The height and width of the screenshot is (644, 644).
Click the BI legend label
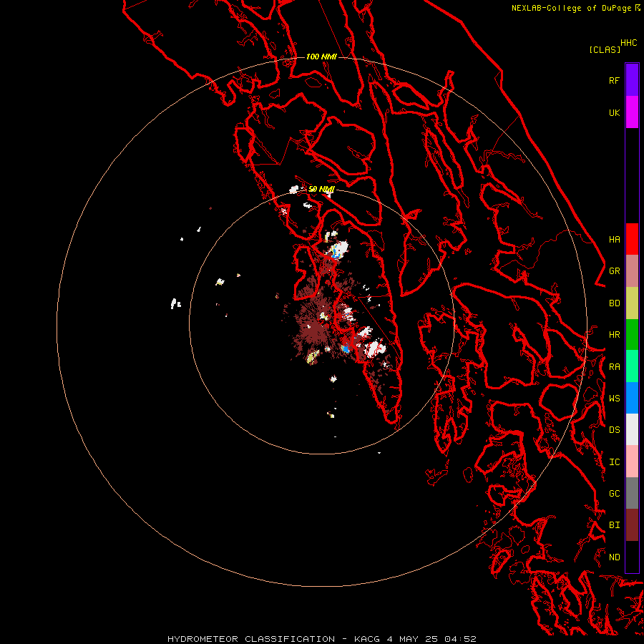[x=614, y=525]
